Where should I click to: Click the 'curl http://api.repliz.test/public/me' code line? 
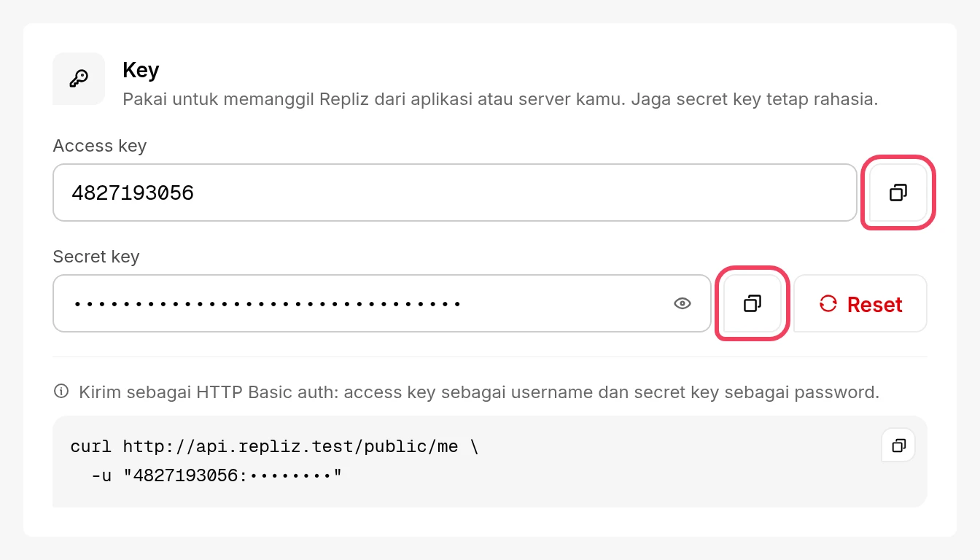(274, 446)
